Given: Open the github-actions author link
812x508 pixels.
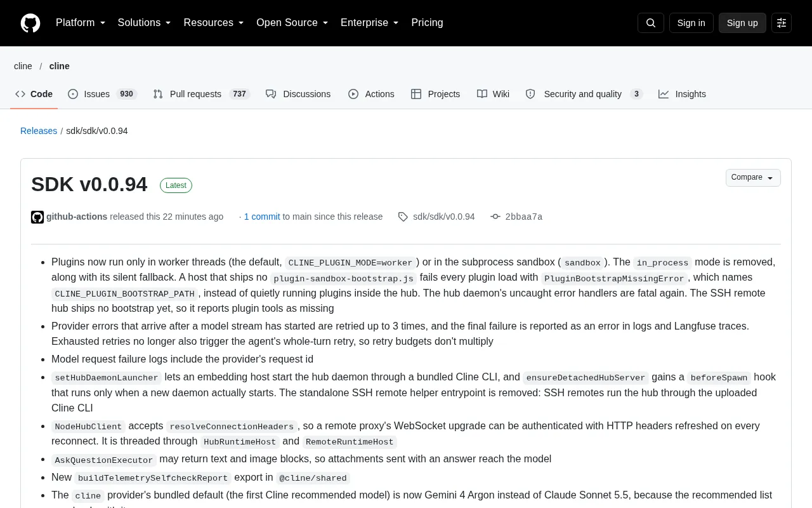Looking at the screenshot, I should 77,217.
